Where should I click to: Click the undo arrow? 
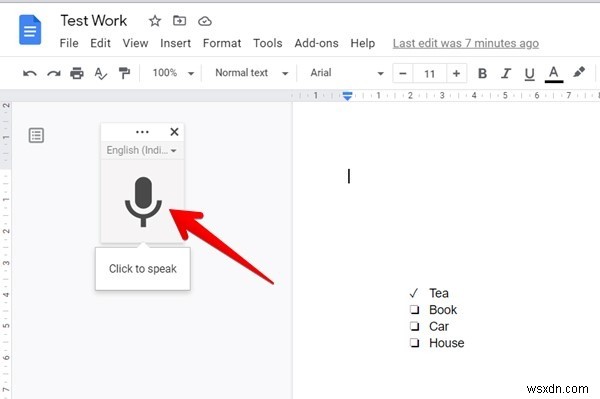(x=29, y=73)
